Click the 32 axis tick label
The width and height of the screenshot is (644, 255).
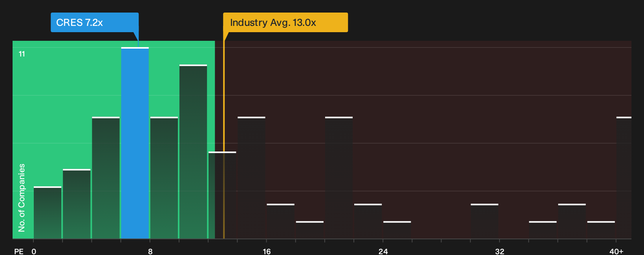tap(499, 251)
